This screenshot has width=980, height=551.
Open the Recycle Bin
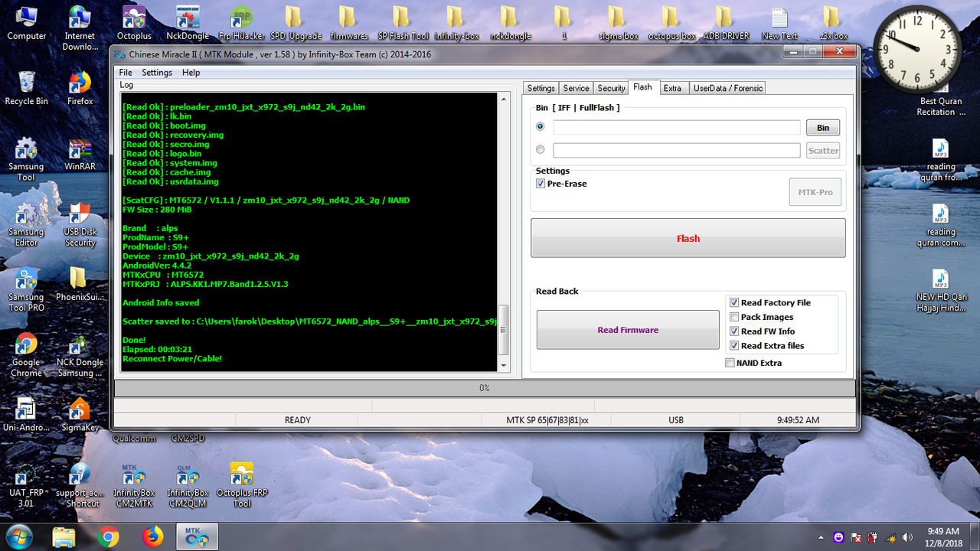pyautogui.click(x=26, y=88)
